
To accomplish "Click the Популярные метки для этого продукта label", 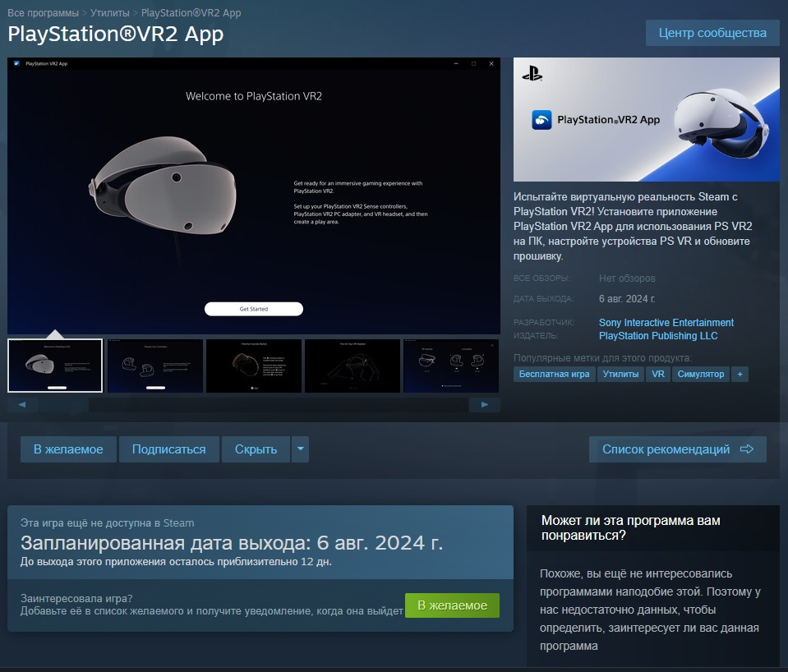I will (x=602, y=358).
